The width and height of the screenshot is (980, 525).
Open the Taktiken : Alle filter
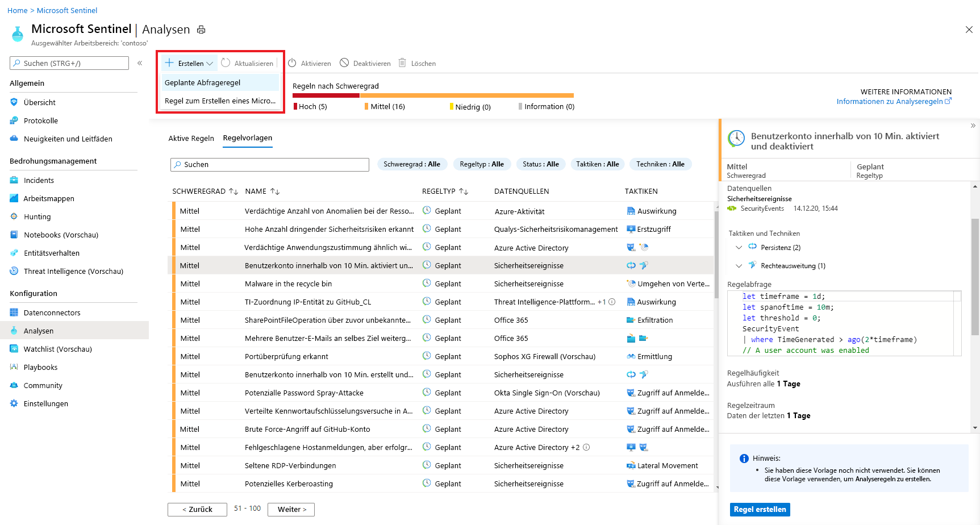point(598,164)
